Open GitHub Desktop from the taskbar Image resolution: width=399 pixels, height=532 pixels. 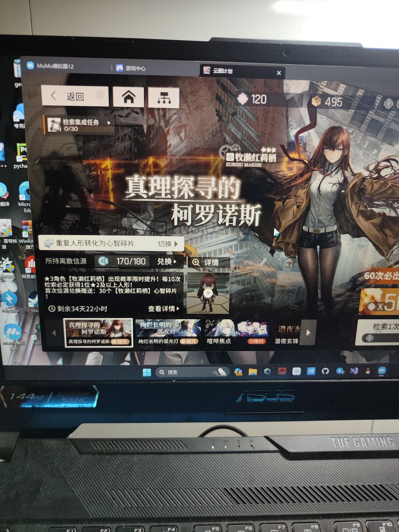325,371
